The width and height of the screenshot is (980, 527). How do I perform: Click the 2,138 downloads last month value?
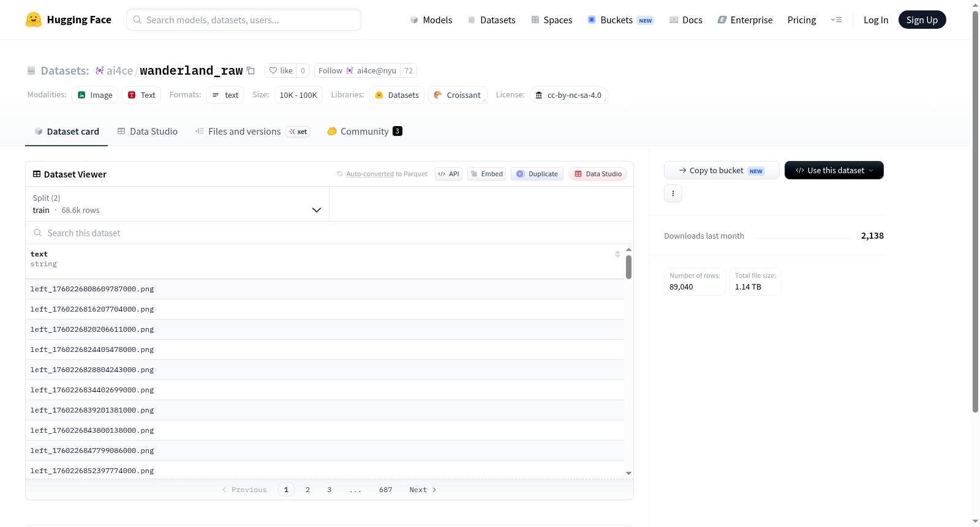coord(872,236)
